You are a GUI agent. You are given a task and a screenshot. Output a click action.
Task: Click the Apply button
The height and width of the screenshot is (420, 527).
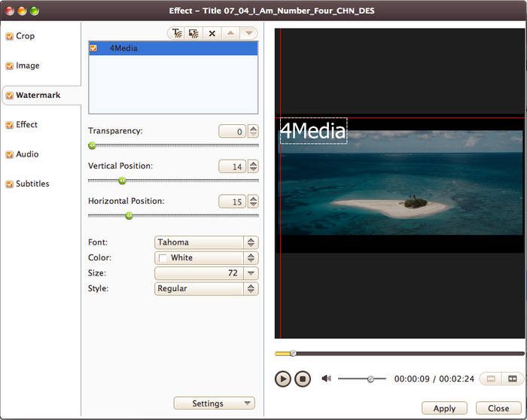[x=444, y=408]
